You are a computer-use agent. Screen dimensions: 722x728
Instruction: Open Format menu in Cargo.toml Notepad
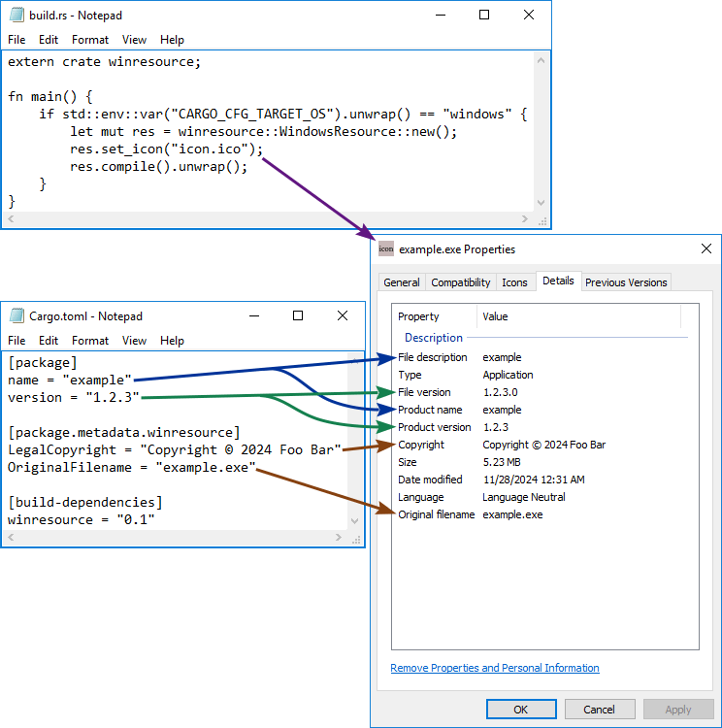click(x=90, y=341)
